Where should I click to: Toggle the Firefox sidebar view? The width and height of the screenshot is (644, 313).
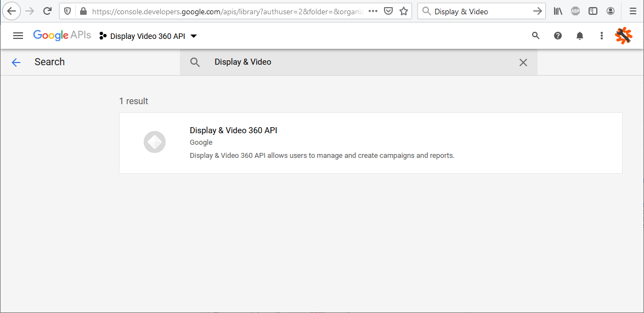[x=593, y=11]
